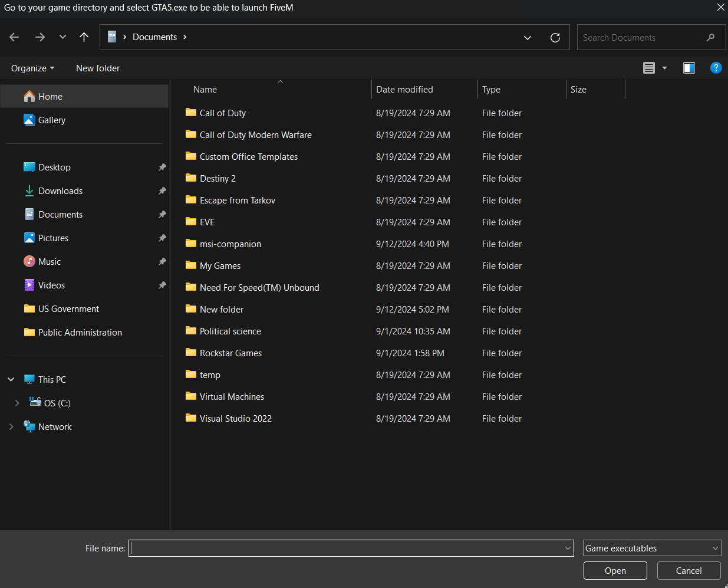This screenshot has width=728, height=588.
Task: Open the Game executables file type dropdown
Action: 652,548
